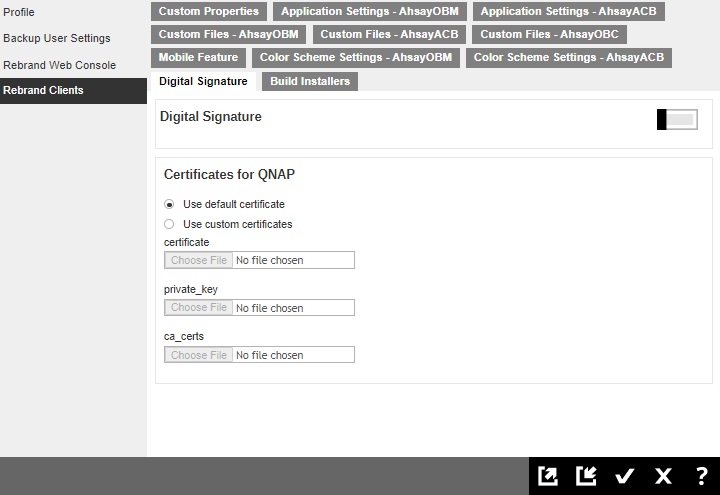Choose file for ca_certs field
Screen dimensions: 720x495
[199, 355]
